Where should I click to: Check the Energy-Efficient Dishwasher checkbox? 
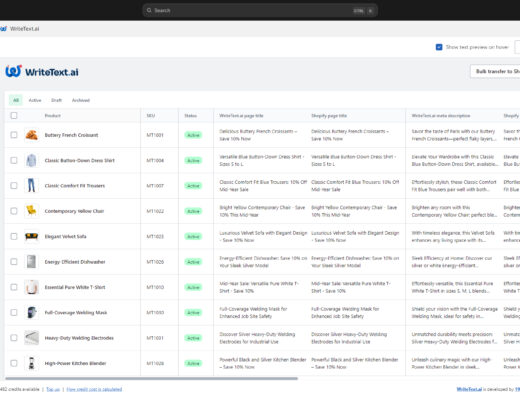coord(14,262)
